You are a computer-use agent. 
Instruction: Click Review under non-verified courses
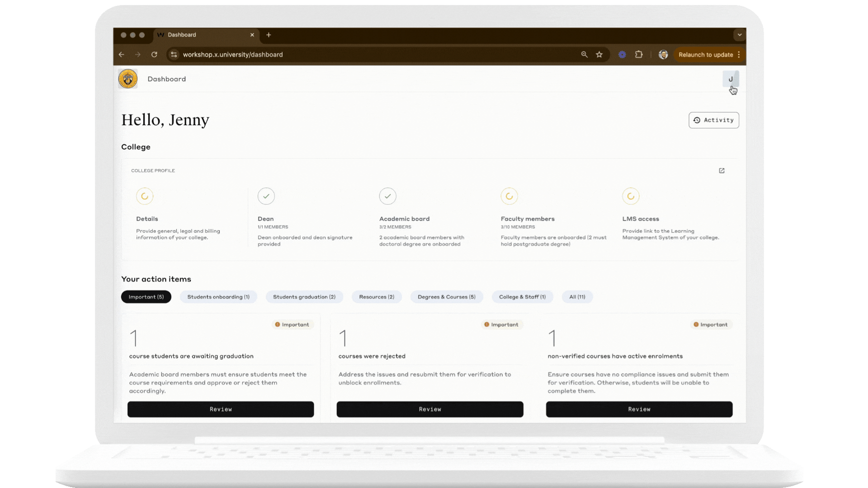pyautogui.click(x=639, y=409)
